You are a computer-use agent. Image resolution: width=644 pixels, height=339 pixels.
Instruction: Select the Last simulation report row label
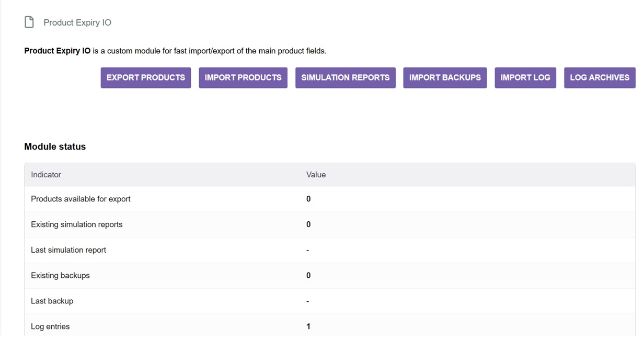click(x=68, y=250)
